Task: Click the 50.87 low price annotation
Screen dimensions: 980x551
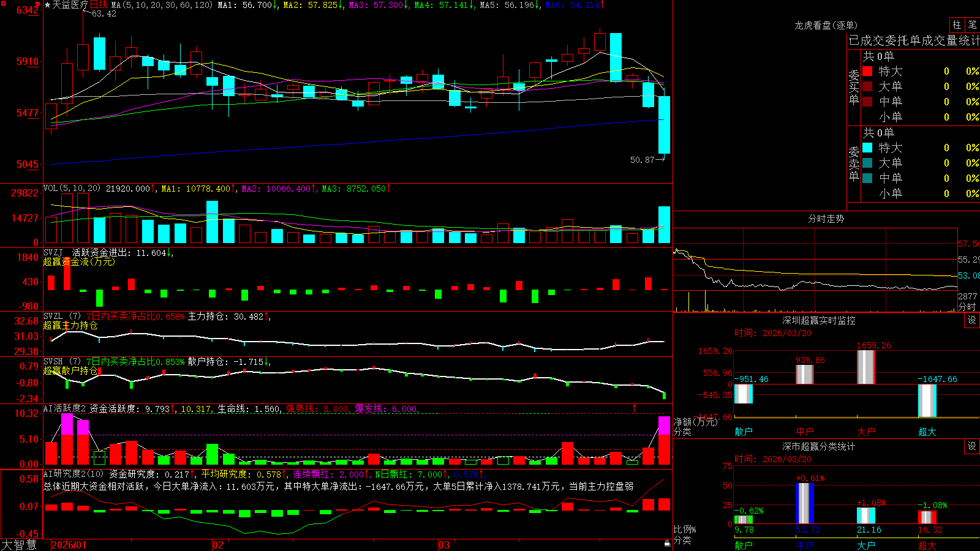Action: (642, 160)
